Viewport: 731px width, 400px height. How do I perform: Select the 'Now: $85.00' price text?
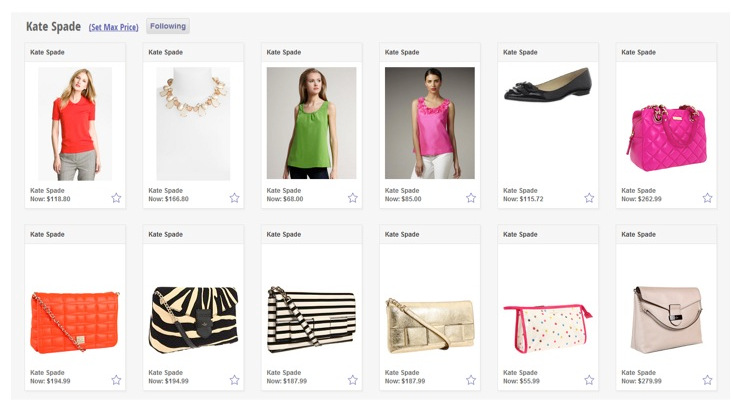click(x=403, y=199)
